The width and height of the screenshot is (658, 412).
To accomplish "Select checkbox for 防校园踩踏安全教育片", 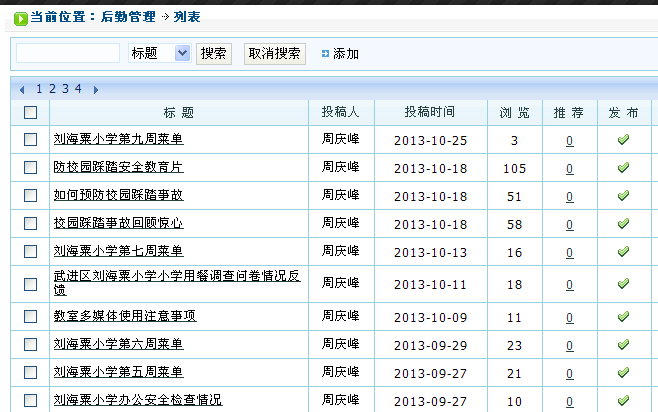I will click(30, 168).
